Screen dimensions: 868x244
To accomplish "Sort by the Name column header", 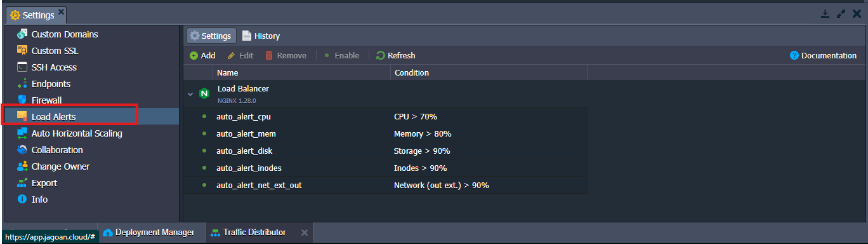I will tap(301, 73).
